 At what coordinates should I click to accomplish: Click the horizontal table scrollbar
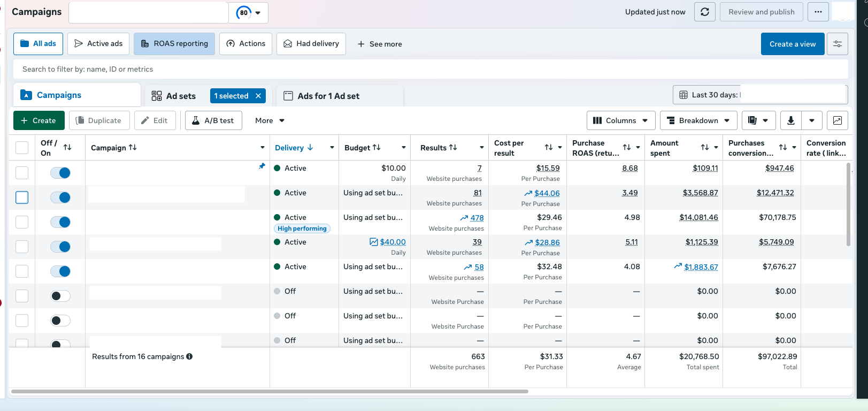(270, 391)
